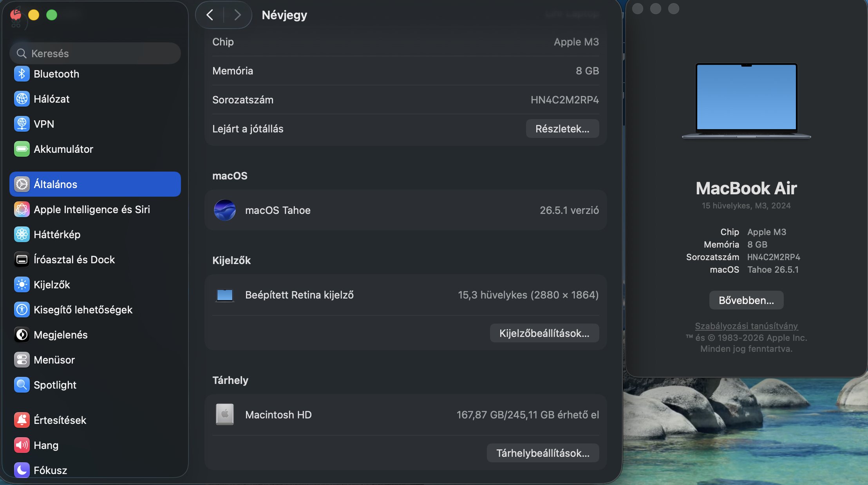Click '167,87 GB/245,11 GB érhető el' text
Screen dimensions: 868x485
pyautogui.click(x=528, y=414)
